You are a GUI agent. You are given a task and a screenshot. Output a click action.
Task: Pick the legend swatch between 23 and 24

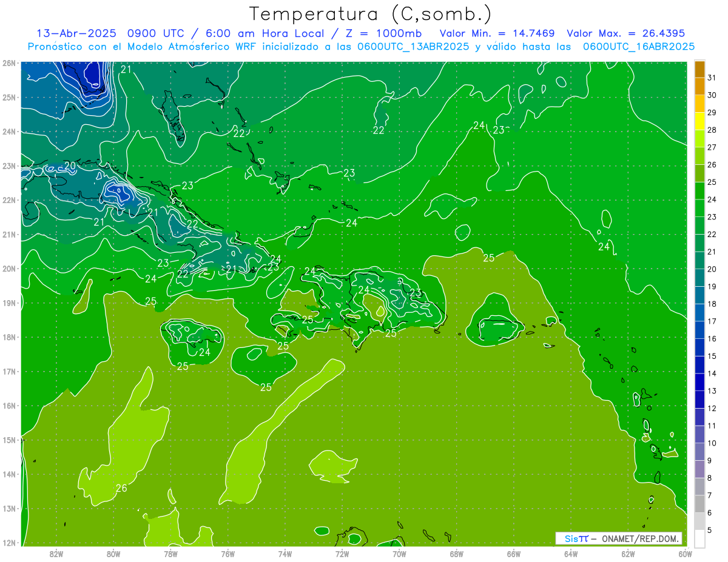699,209
